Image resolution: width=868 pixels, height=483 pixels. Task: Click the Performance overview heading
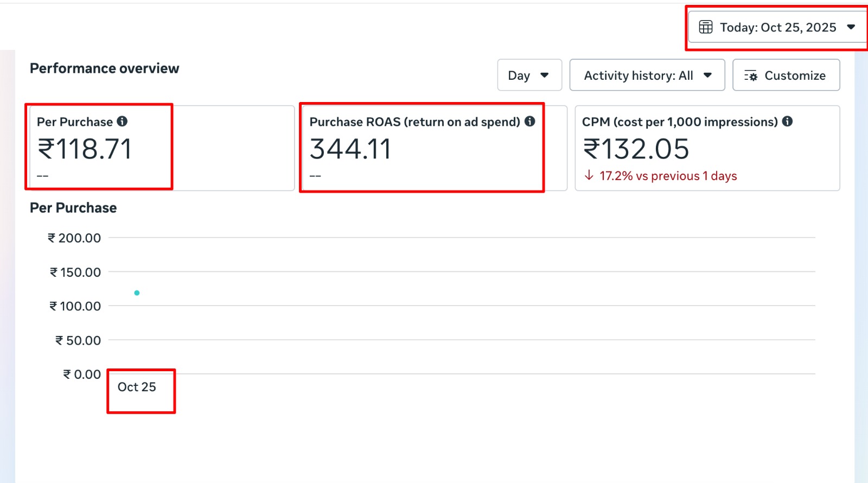click(x=104, y=68)
